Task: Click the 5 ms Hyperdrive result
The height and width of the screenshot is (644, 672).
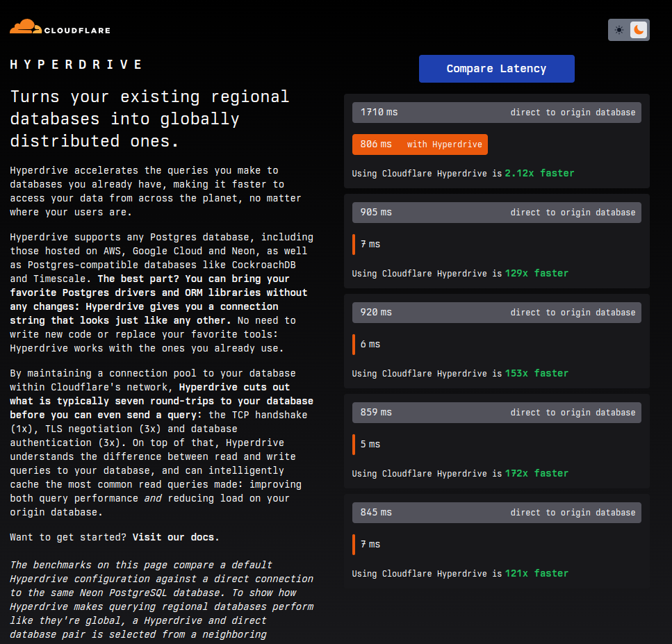Action: click(370, 445)
